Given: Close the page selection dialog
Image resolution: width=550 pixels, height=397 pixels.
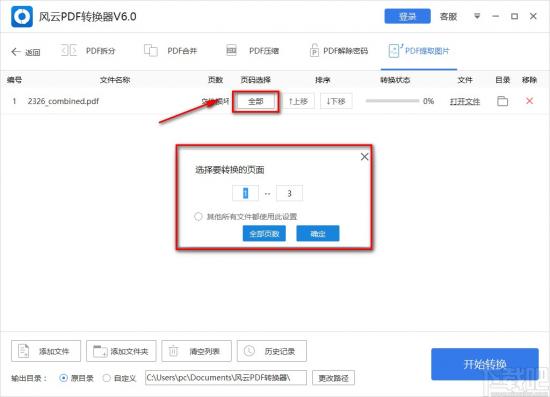Looking at the screenshot, I should (x=364, y=157).
